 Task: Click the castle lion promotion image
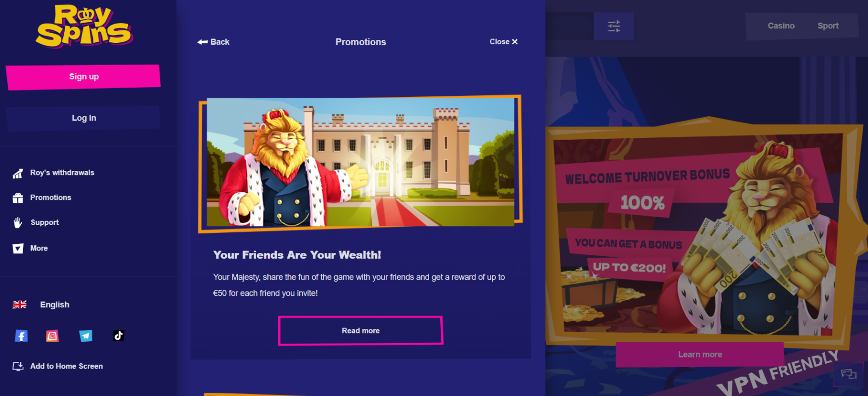(x=360, y=163)
